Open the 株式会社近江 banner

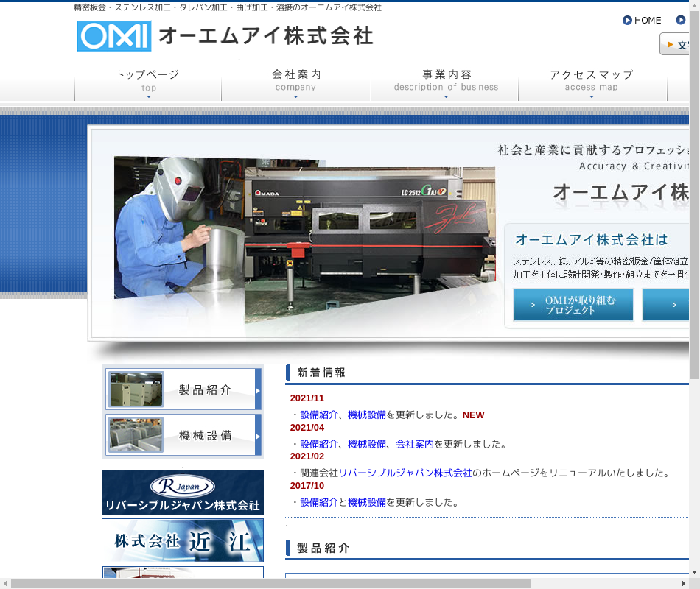pos(183,540)
